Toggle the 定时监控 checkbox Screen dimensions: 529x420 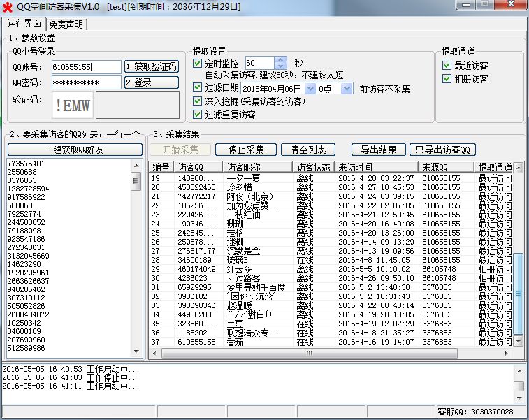pyautogui.click(x=197, y=64)
